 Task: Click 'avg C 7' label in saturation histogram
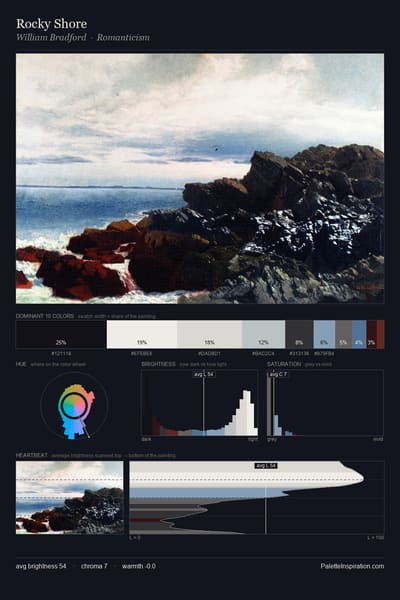click(278, 374)
